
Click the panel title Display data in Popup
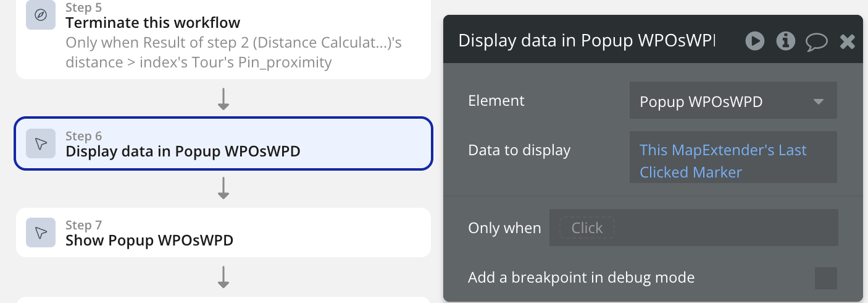[586, 41]
